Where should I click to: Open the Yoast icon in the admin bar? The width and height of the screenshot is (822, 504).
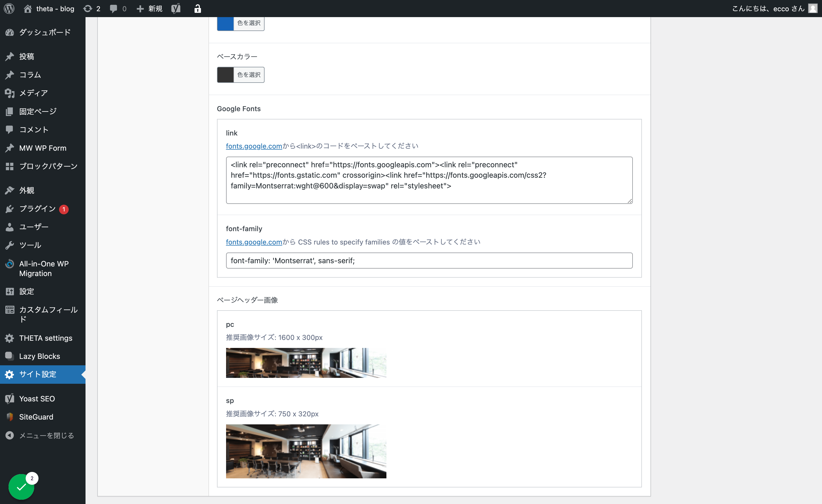(x=176, y=9)
